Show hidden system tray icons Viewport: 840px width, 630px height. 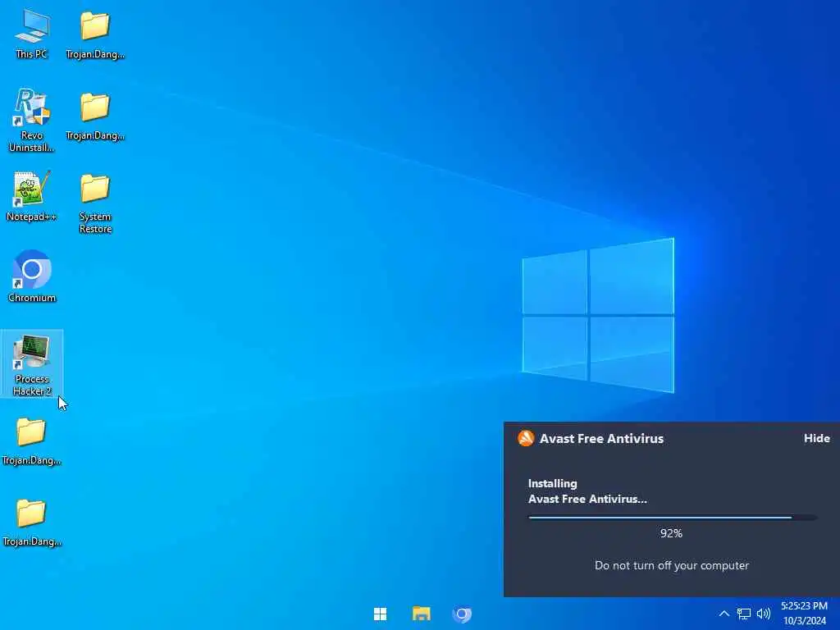pyautogui.click(x=724, y=614)
